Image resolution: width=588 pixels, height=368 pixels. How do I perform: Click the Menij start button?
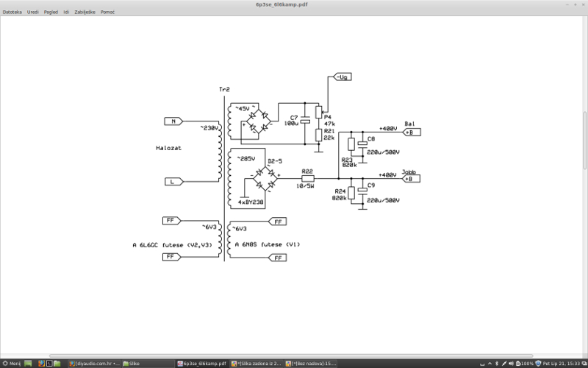11,364
